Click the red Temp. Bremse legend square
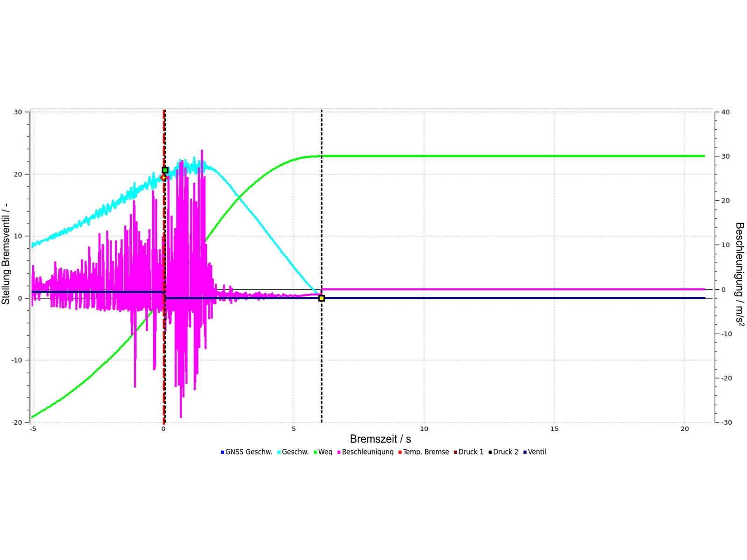This screenshot has width=747, height=560. tap(400, 452)
